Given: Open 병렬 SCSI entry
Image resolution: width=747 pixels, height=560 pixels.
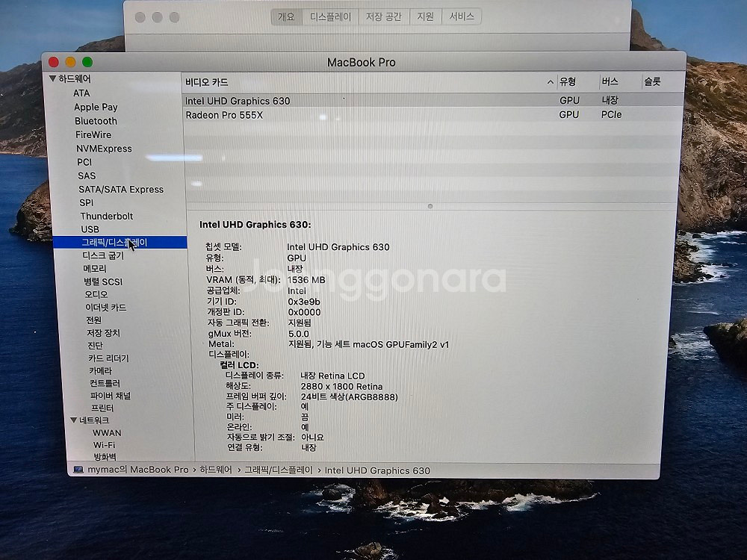Looking at the screenshot, I should tap(103, 281).
